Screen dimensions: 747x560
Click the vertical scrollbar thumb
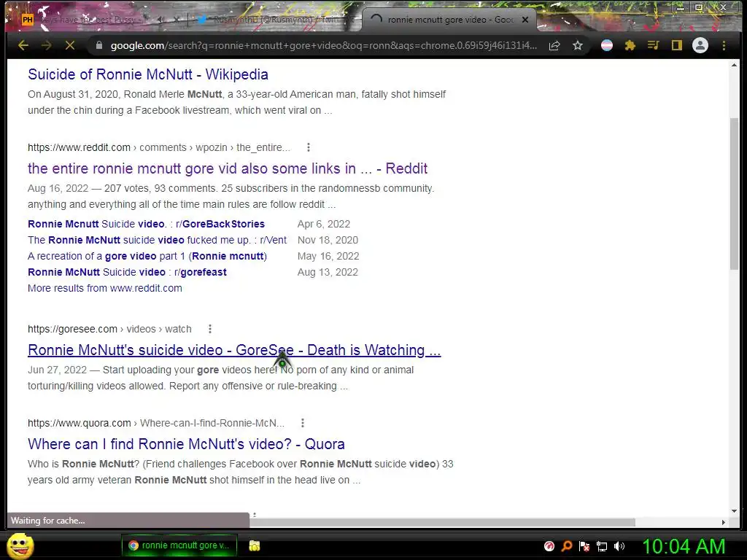click(734, 192)
